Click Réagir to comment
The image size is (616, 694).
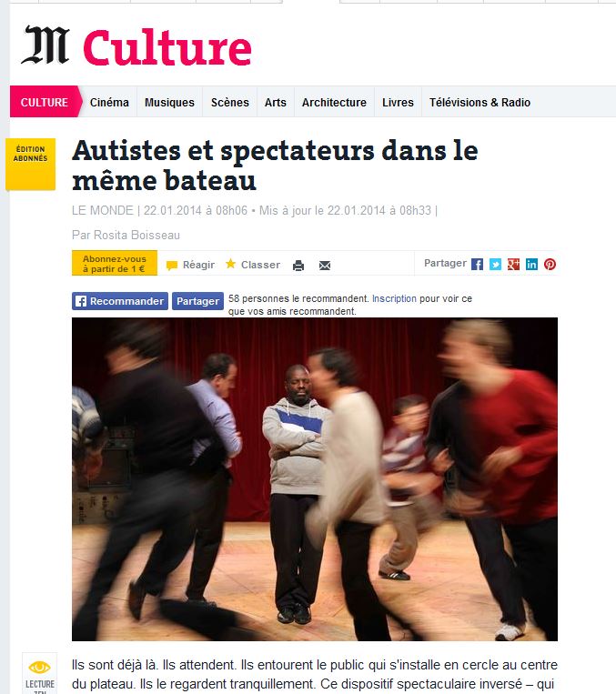pyautogui.click(x=190, y=265)
